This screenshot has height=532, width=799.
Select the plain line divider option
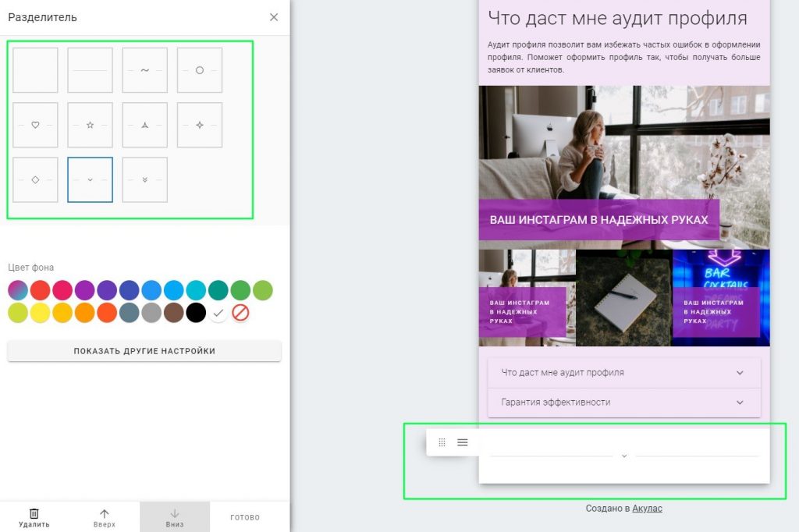pyautogui.click(x=91, y=70)
